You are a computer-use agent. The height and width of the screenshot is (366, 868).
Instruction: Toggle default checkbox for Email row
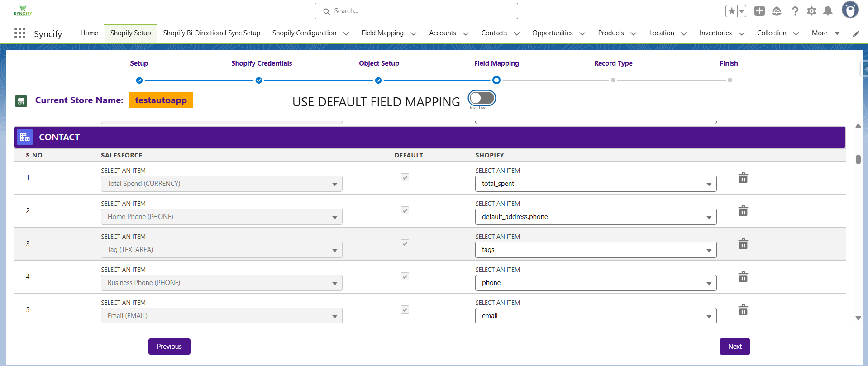tap(405, 309)
